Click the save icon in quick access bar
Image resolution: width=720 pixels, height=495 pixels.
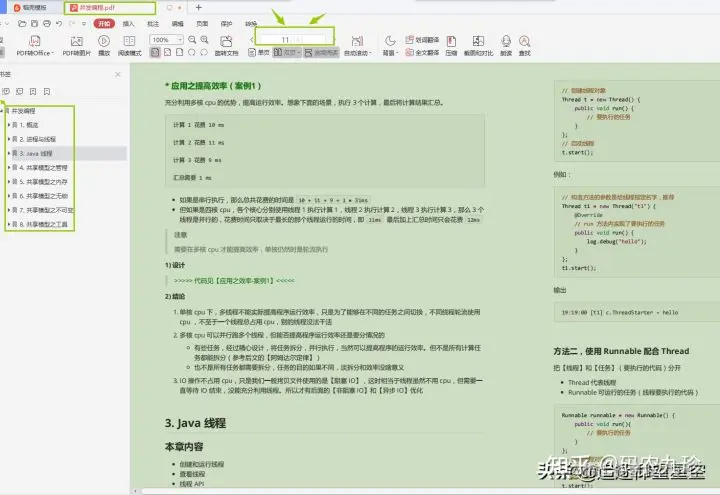coord(34,23)
